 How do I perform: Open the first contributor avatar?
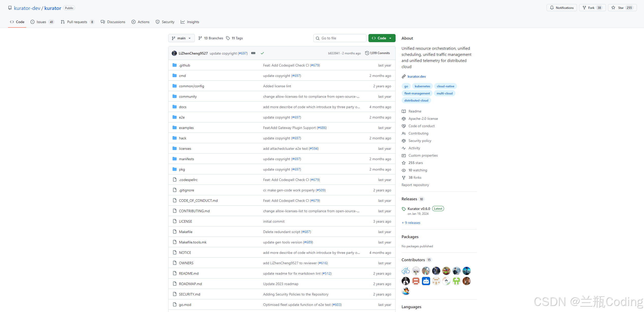tap(405, 271)
